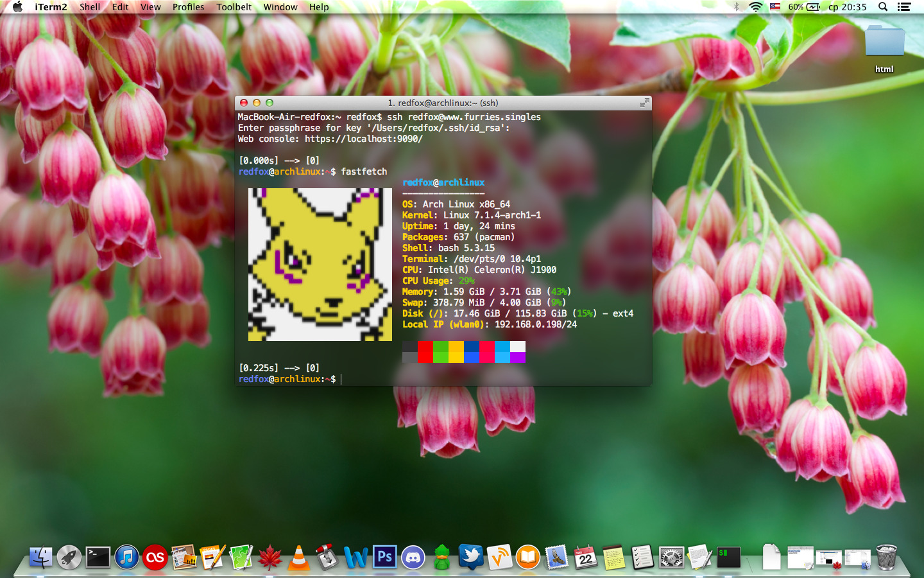Screen dimensions: 924x578
Task: Open System Preferences gear icon
Action: (671, 557)
